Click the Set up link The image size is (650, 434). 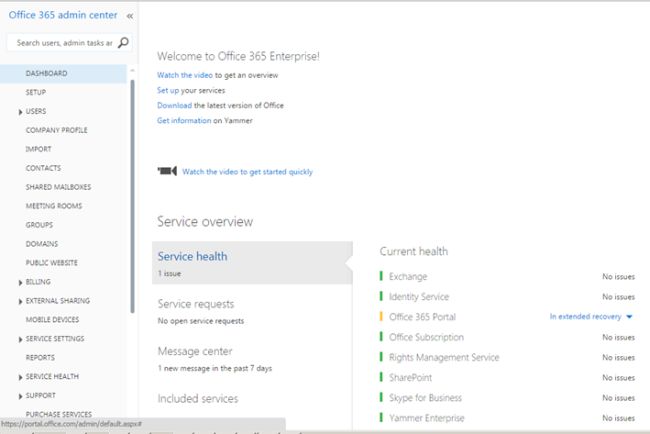tap(168, 90)
